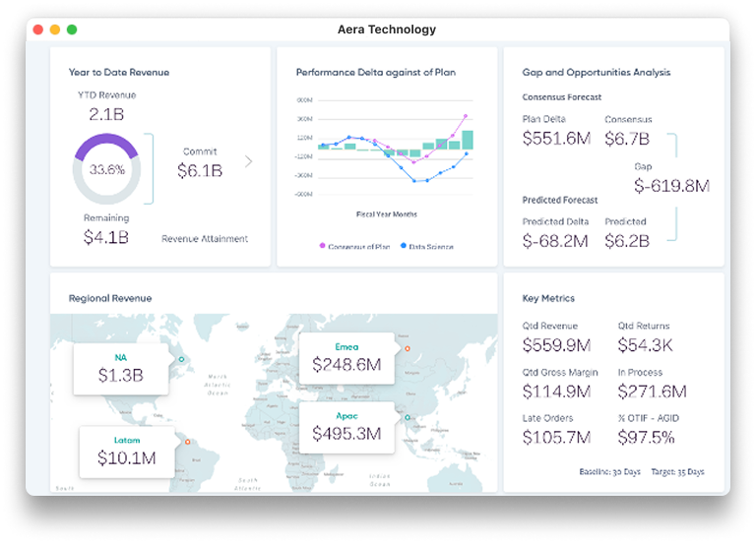756x543 pixels.
Task: Click the Gap $-619.8M value
Action: [x=671, y=186]
